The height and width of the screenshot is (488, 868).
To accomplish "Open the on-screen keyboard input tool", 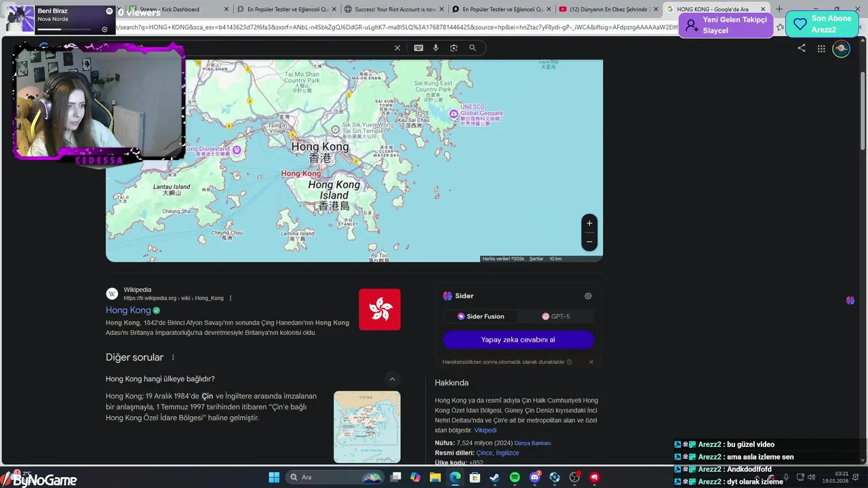I will (x=418, y=48).
